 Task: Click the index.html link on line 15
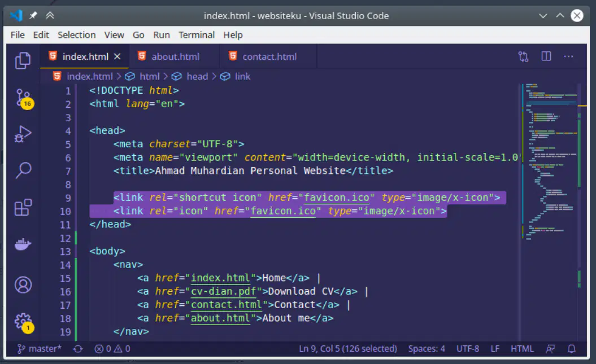(x=220, y=278)
